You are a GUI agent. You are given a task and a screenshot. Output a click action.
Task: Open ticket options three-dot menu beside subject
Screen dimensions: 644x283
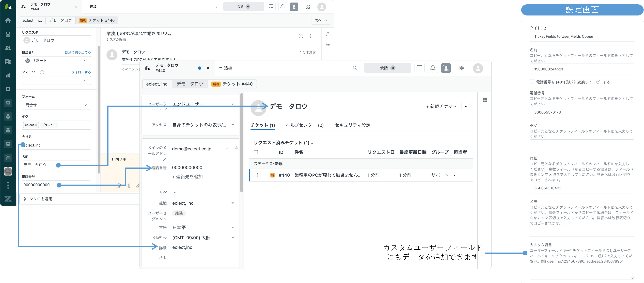click(311, 36)
